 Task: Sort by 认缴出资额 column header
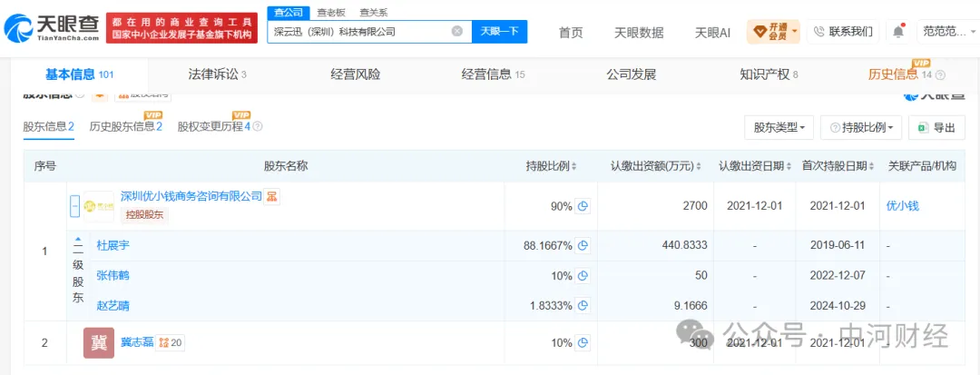pyautogui.click(x=656, y=166)
